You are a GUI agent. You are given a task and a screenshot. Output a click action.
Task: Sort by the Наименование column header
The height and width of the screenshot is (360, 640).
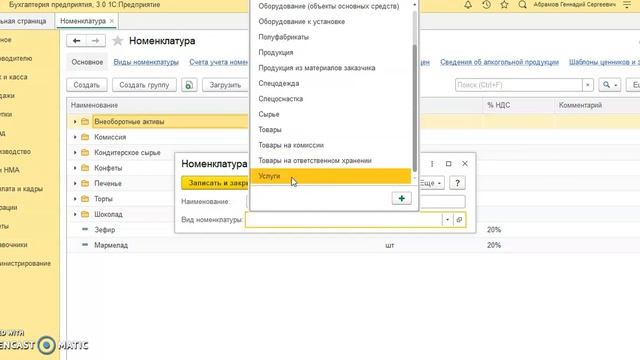(x=94, y=105)
